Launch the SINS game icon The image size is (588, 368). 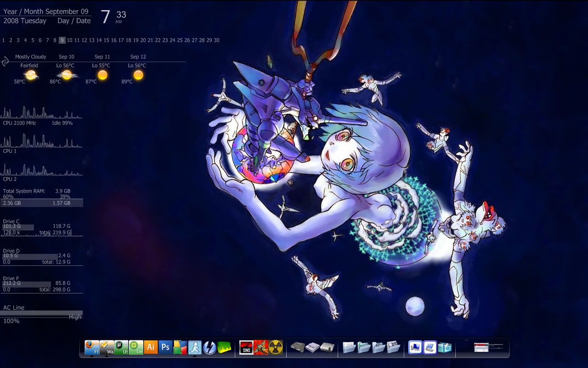tap(246, 347)
